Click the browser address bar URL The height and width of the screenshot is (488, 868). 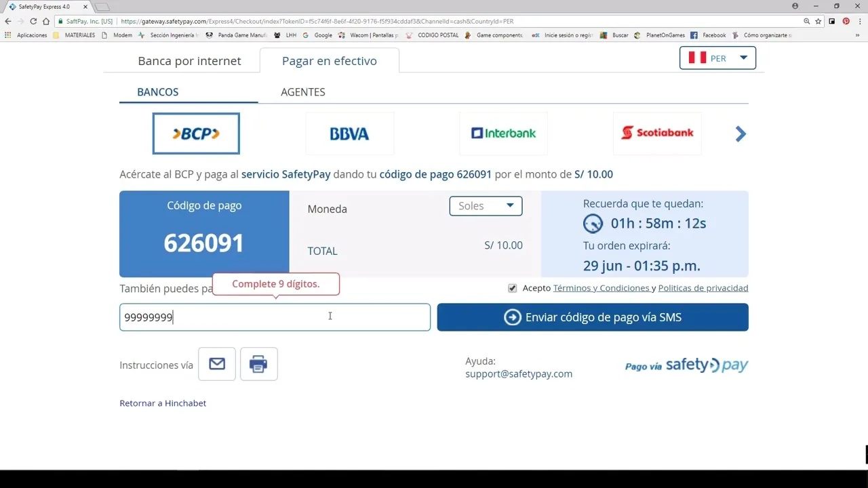[317, 21]
